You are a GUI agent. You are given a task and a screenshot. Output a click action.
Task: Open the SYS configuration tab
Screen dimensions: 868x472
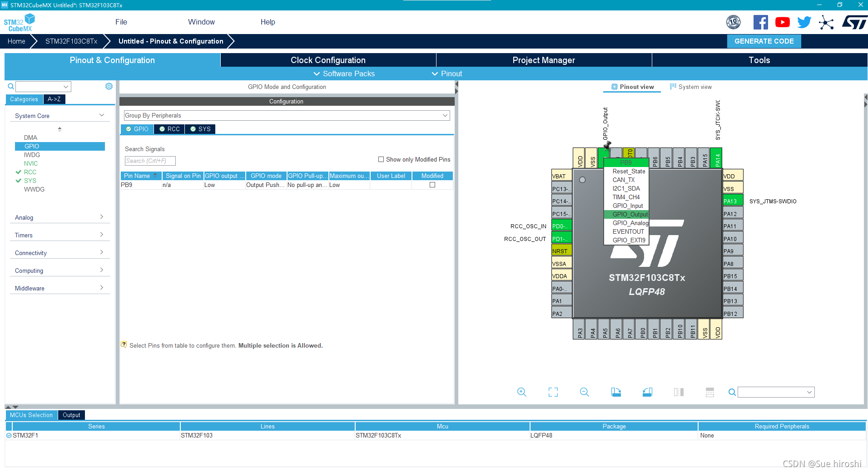tap(200, 129)
